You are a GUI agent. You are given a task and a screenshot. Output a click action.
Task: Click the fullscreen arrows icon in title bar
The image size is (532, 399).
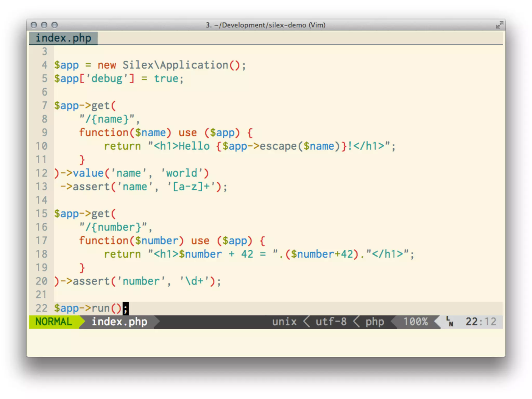click(x=499, y=25)
